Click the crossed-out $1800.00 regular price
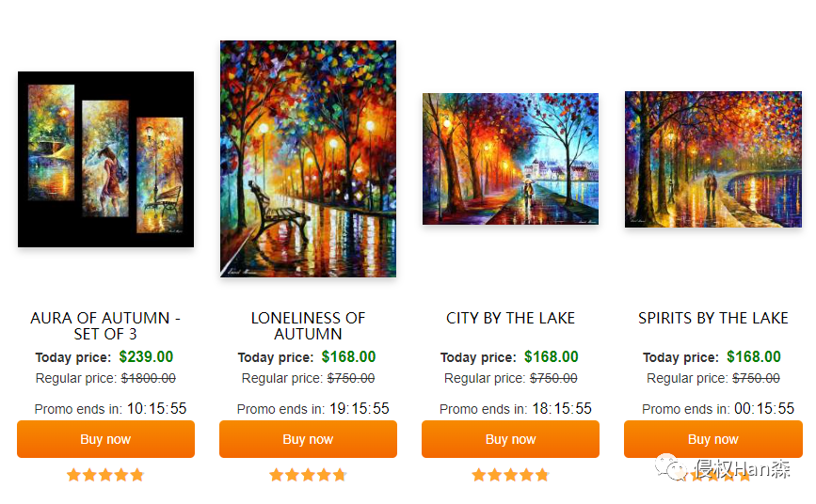 pos(149,378)
